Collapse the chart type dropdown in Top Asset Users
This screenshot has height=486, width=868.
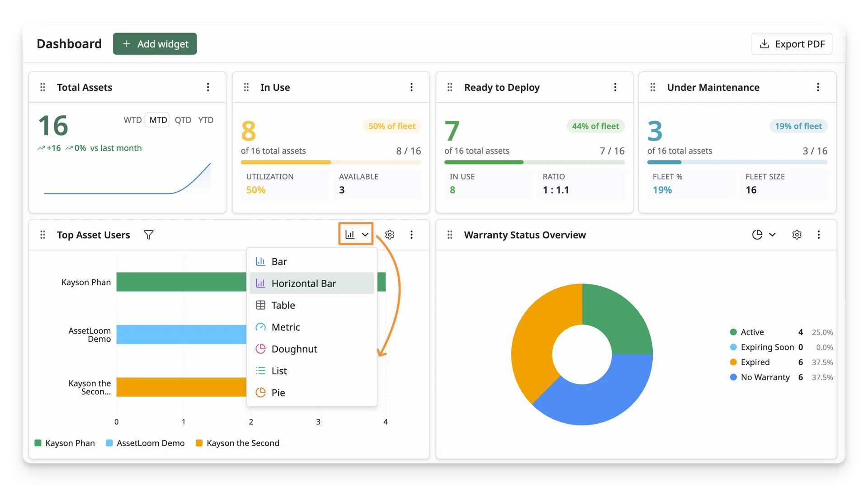356,234
